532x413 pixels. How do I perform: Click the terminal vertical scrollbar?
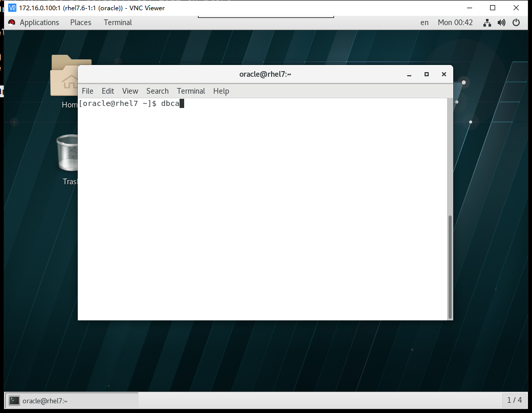[x=450, y=267]
